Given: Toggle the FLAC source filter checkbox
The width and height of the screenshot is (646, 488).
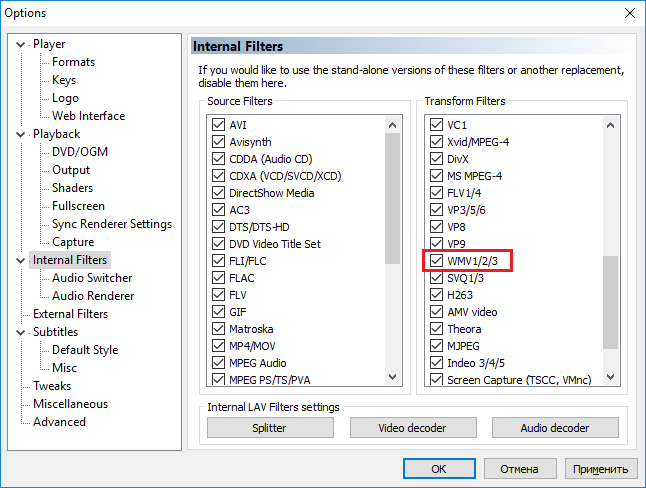Looking at the screenshot, I should click(x=218, y=278).
